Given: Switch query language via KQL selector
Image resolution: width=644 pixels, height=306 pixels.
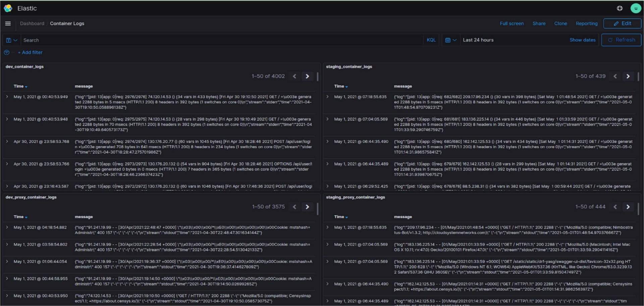Looking at the screenshot, I should pyautogui.click(x=431, y=40).
